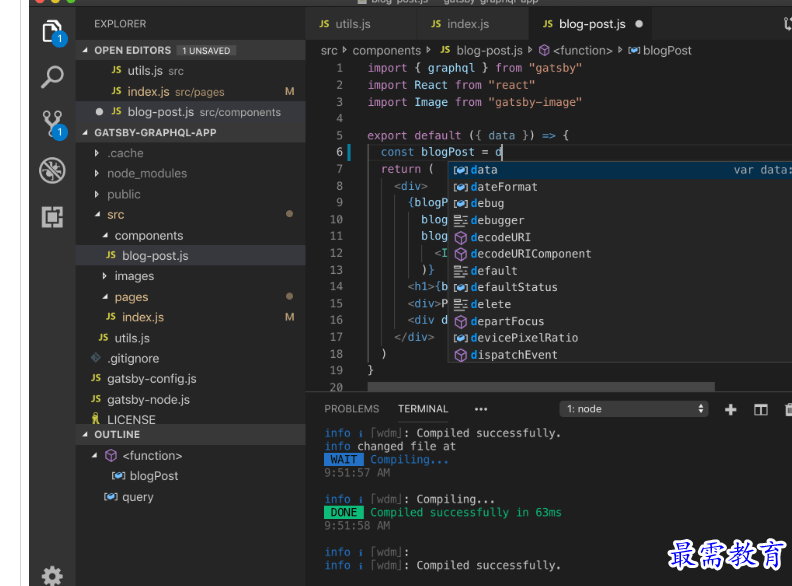Open the Debug view (no-bug icon)
This screenshot has height=586, width=792.
(x=52, y=170)
